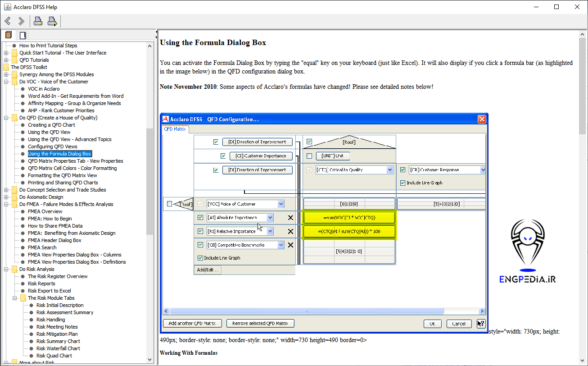588x366 pixels.
Task: Open The Risk Register Overview topic
Action: pyautogui.click(x=58, y=276)
